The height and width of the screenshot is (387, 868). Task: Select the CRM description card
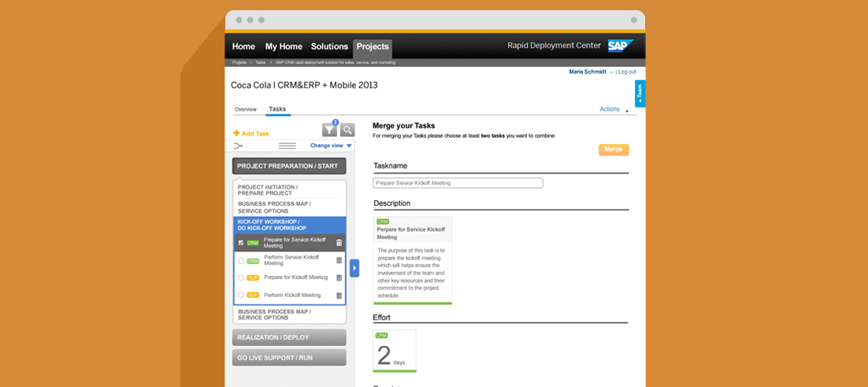point(413,260)
